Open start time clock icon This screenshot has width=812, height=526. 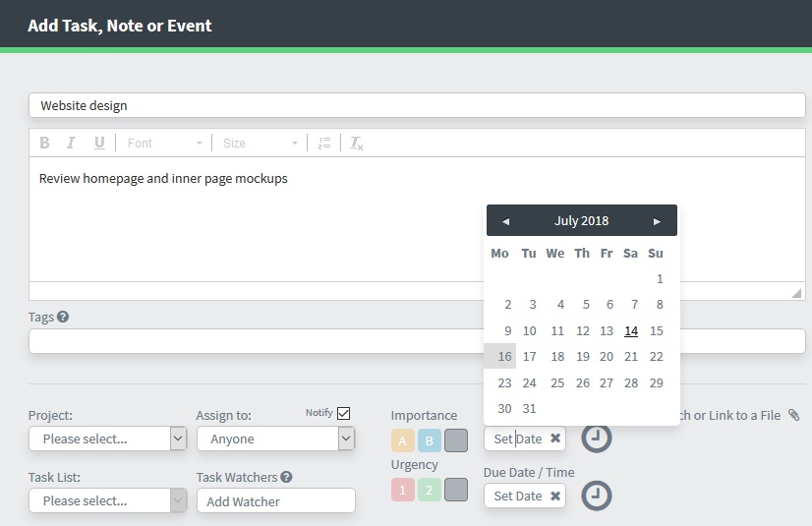(x=596, y=438)
